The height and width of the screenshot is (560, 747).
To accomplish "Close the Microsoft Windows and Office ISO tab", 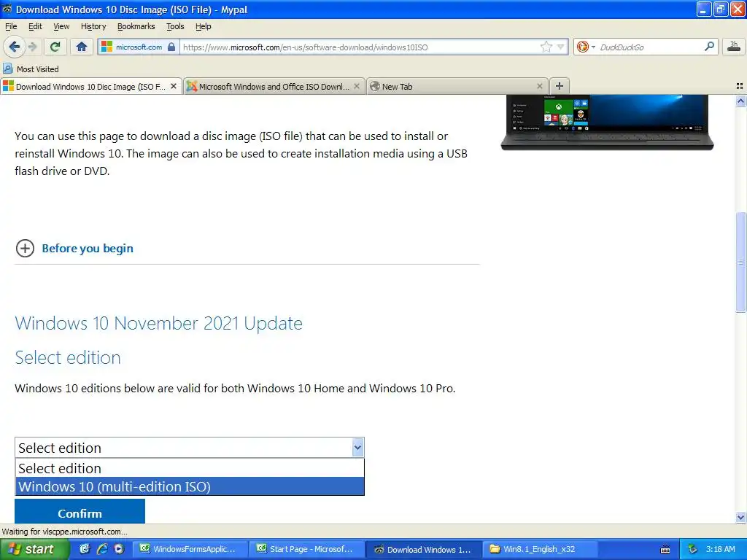I will 356,86.
